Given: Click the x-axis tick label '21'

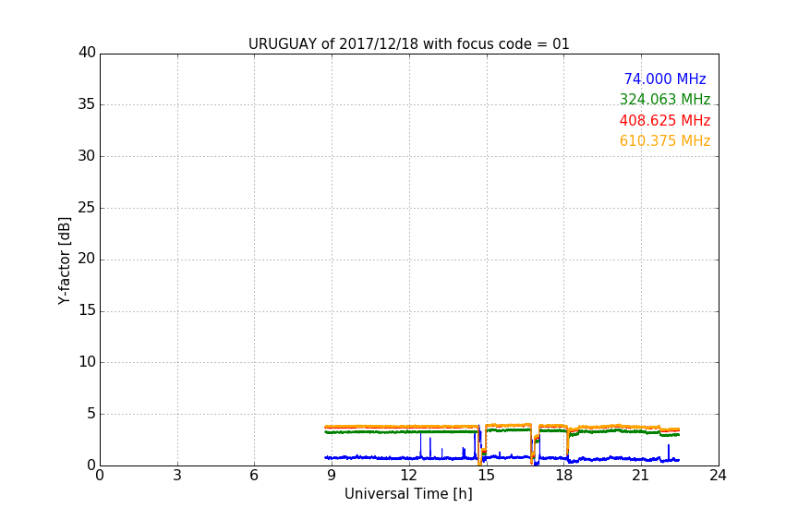Looking at the screenshot, I should (x=641, y=476).
